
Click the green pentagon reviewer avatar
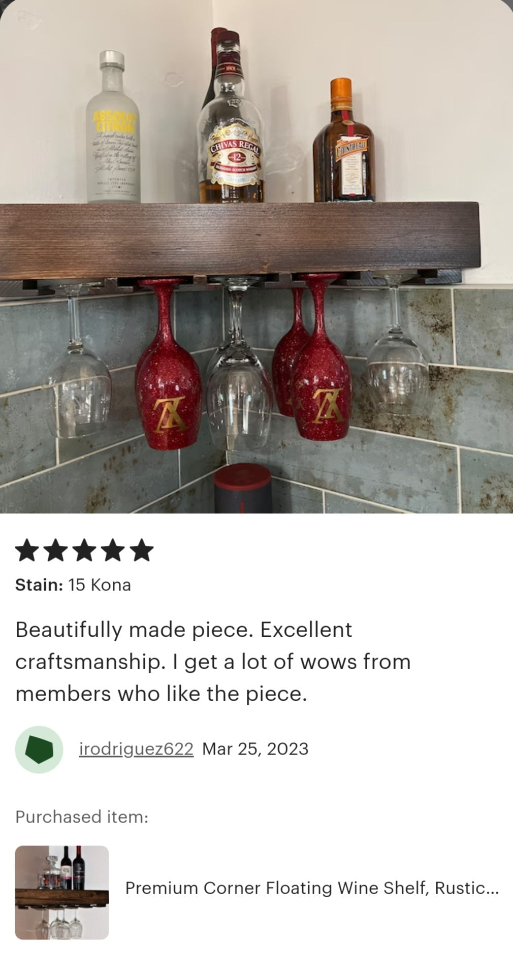[x=39, y=749]
